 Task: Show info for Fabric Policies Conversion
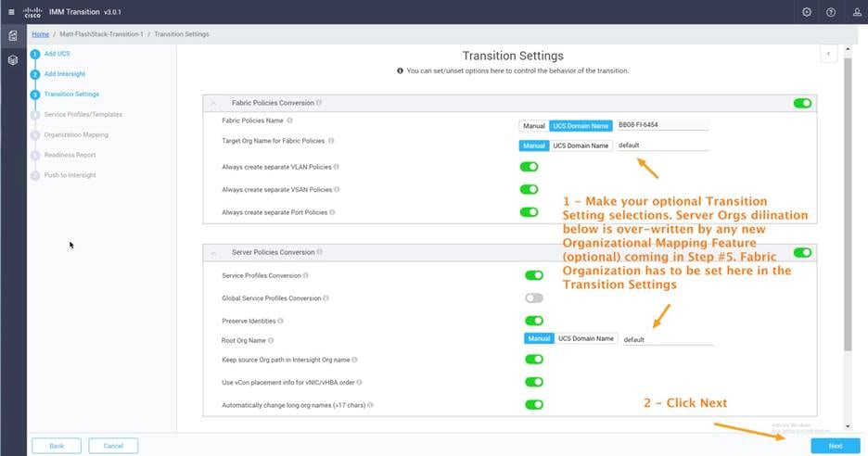tap(319, 102)
